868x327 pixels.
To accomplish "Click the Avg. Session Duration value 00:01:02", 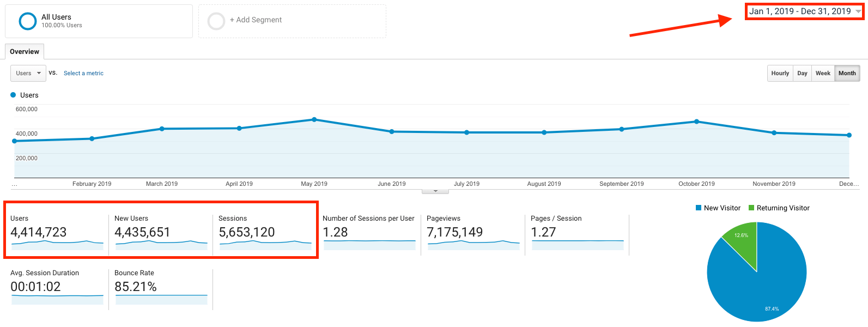I will click(x=35, y=287).
